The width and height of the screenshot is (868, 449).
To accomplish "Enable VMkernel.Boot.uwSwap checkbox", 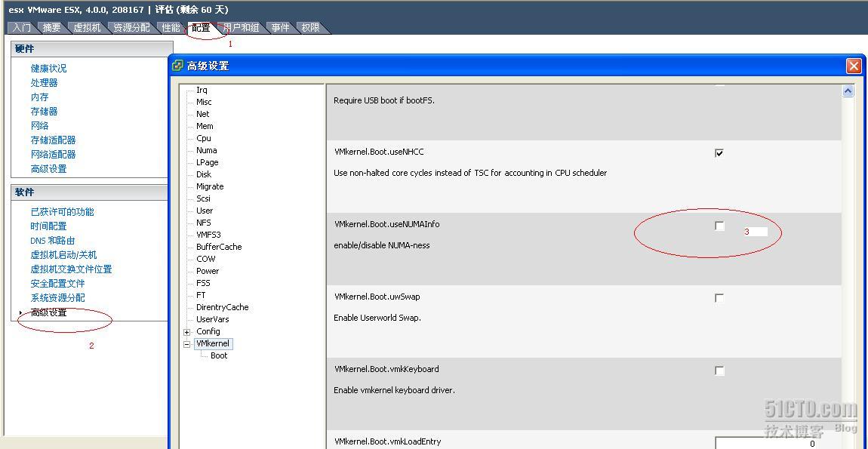I will click(719, 298).
